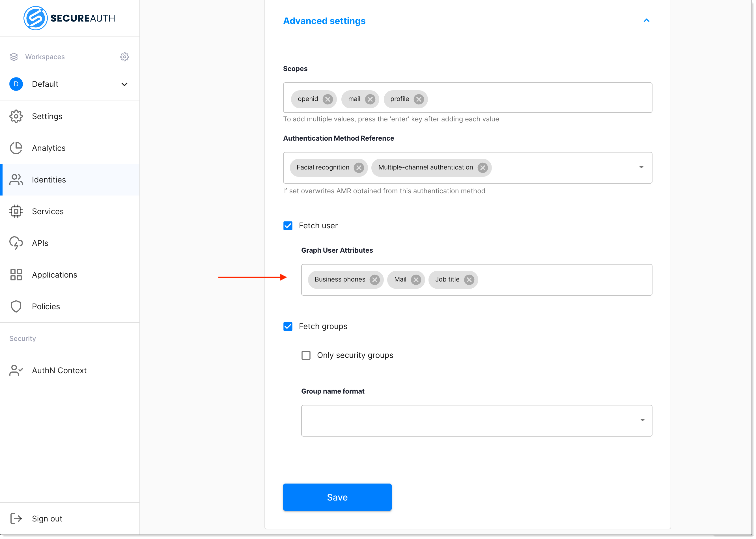Enable the Fetch groups checkbox
The height and width of the screenshot is (539, 756).
pyautogui.click(x=287, y=325)
